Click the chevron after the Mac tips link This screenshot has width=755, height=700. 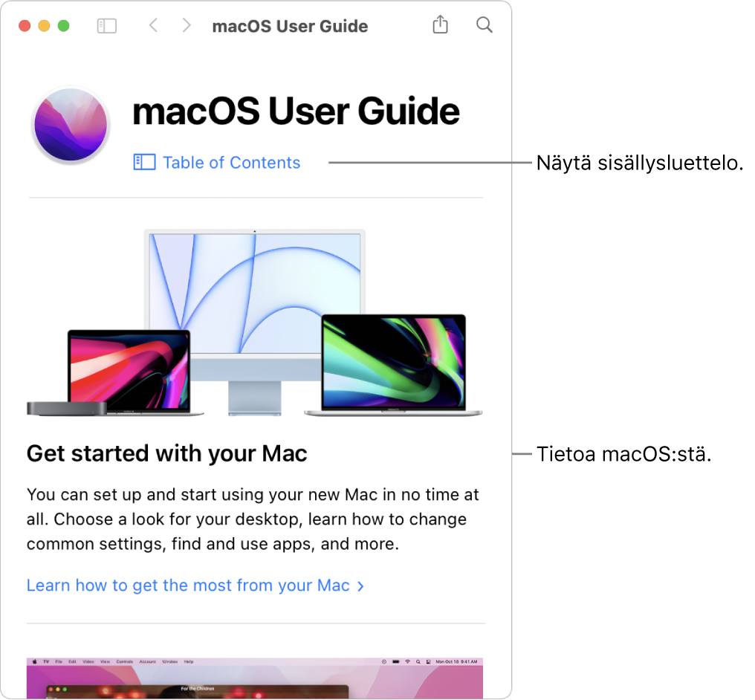tap(361, 586)
